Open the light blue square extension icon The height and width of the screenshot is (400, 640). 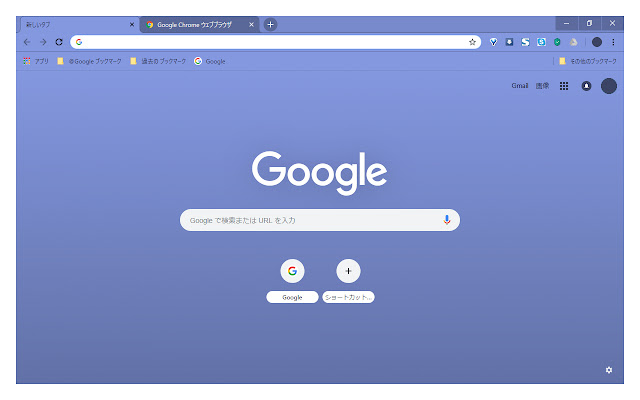click(x=541, y=42)
